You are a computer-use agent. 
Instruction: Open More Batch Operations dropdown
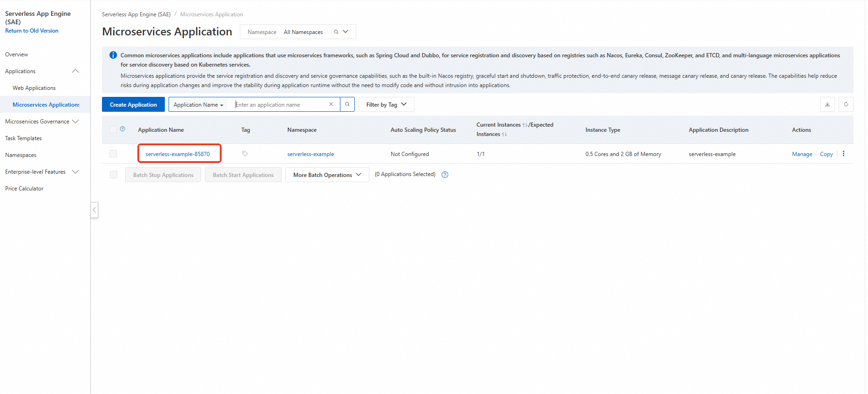pos(327,175)
